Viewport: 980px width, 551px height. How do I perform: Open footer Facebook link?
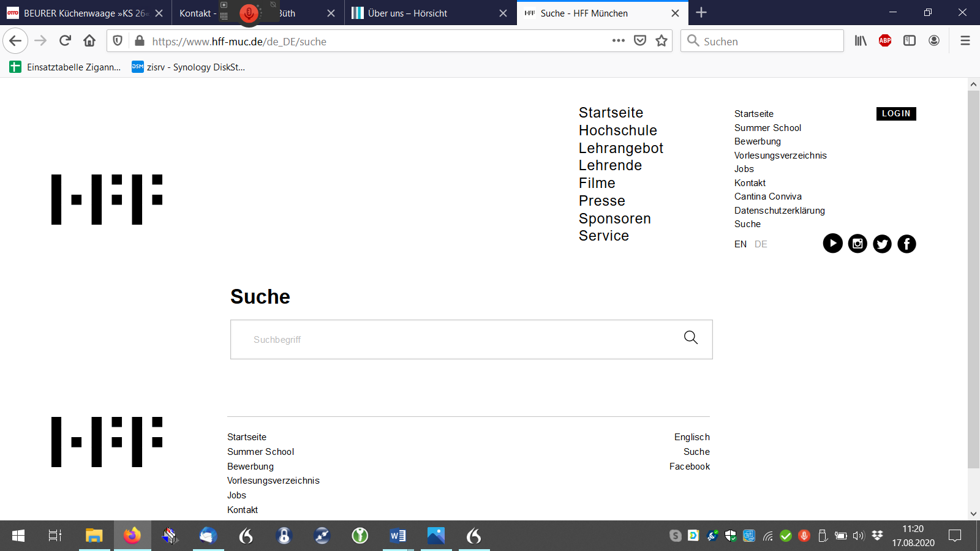click(689, 466)
